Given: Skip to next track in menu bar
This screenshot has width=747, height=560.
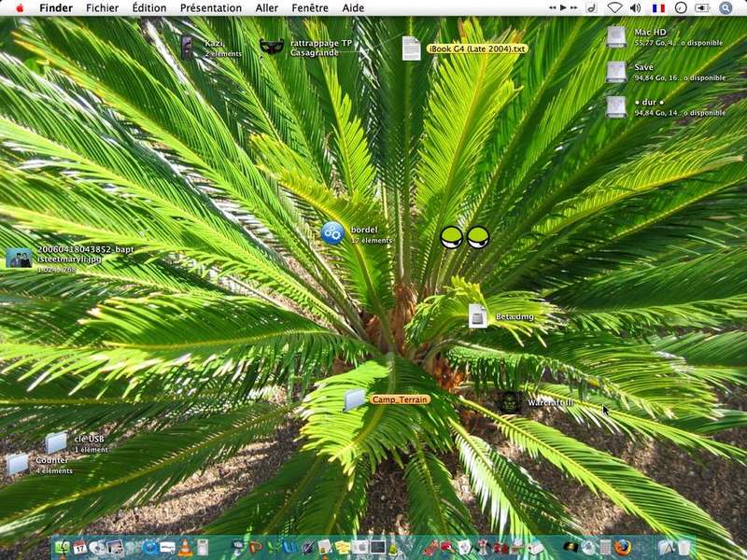Looking at the screenshot, I should pyautogui.click(x=574, y=7).
